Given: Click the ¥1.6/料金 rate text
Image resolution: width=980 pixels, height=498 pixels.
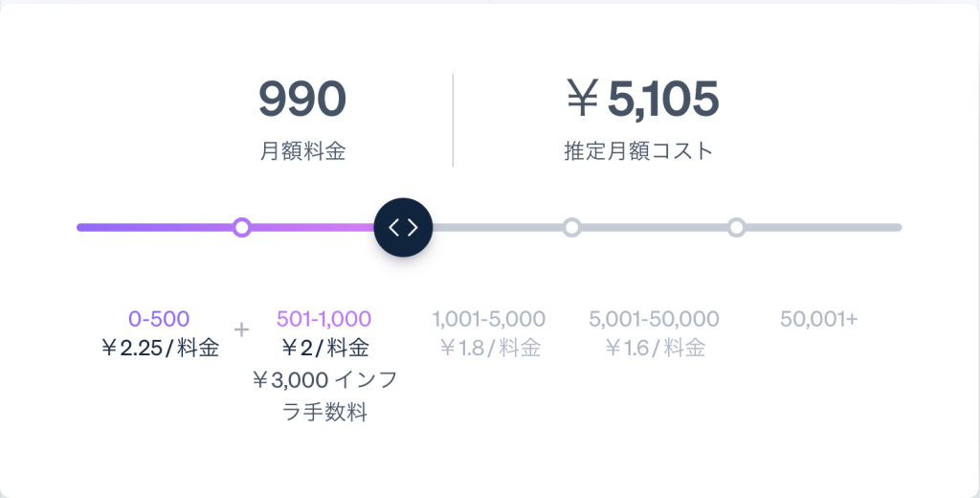Looking at the screenshot, I should (655, 348).
